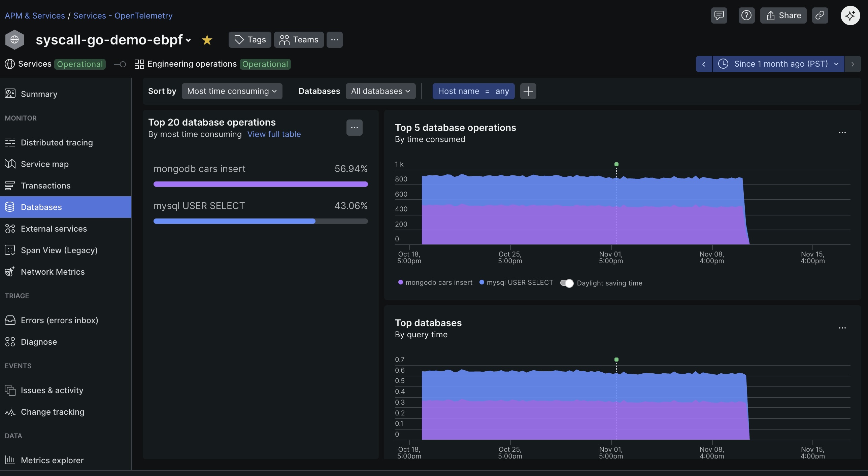Expand the Since 1 month ago time picker
The height and width of the screenshot is (476, 868).
point(778,64)
